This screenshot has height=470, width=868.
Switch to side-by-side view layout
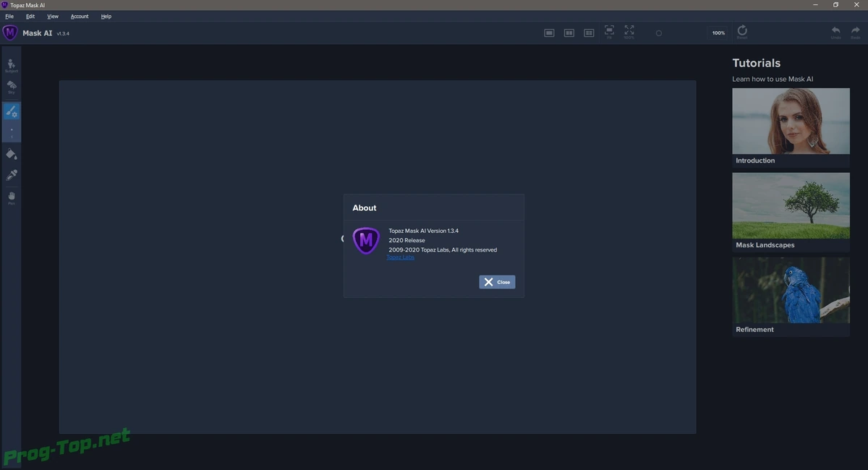click(569, 33)
